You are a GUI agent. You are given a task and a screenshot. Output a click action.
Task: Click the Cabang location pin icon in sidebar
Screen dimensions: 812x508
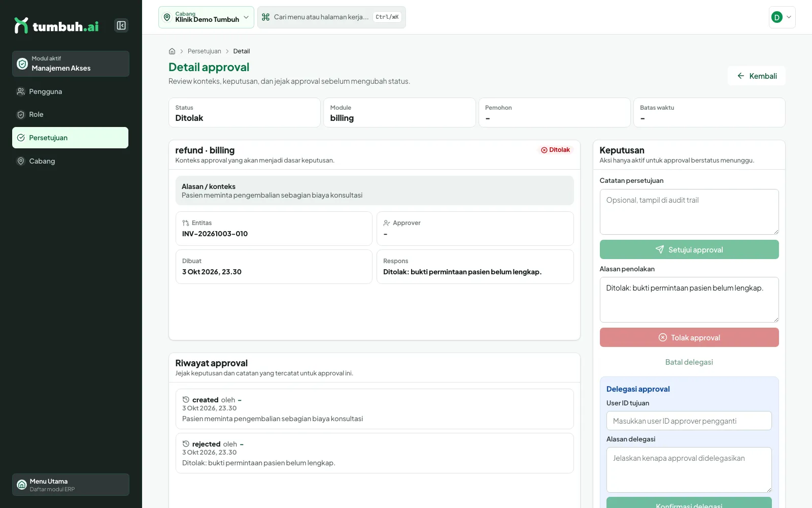pos(21,161)
